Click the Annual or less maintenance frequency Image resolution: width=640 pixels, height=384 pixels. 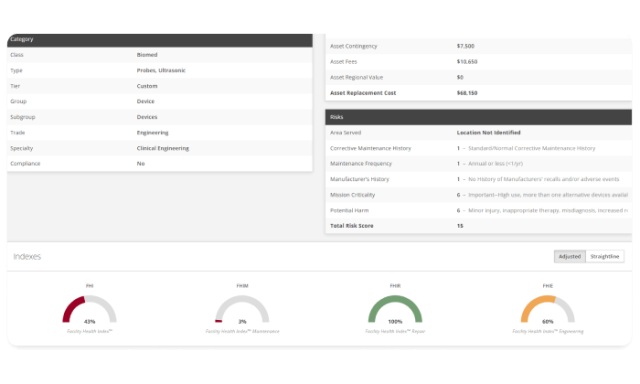[x=495, y=164]
